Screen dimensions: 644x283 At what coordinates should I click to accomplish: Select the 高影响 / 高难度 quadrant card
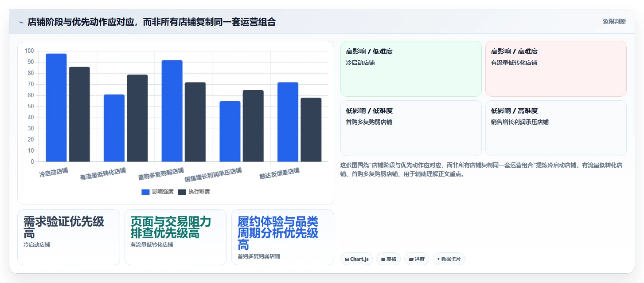coord(556,69)
